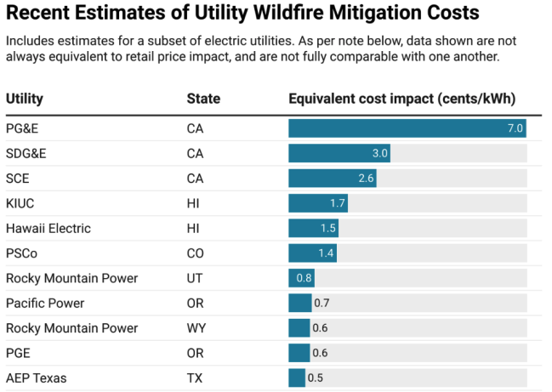Viewport: 552px width, 392px height.
Task: Select the WY state cell
Action: coord(196,328)
